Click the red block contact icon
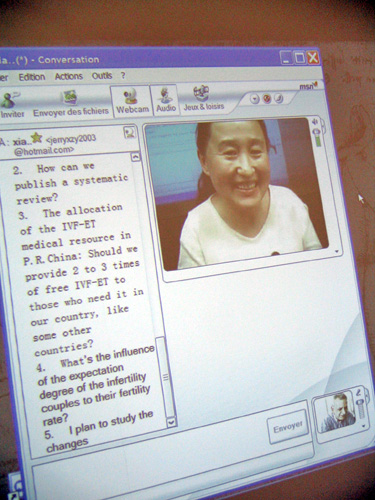The width and height of the screenshot is (375, 500). pos(267,99)
